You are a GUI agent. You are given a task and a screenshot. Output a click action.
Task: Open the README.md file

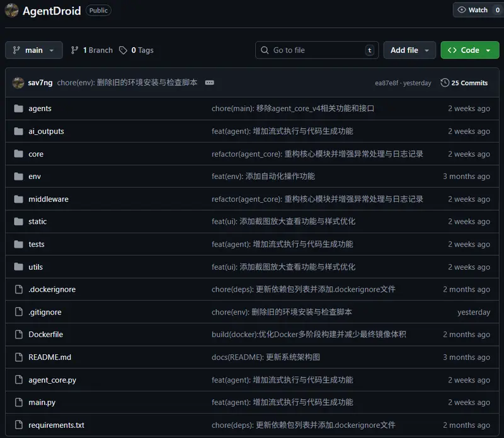tap(50, 357)
